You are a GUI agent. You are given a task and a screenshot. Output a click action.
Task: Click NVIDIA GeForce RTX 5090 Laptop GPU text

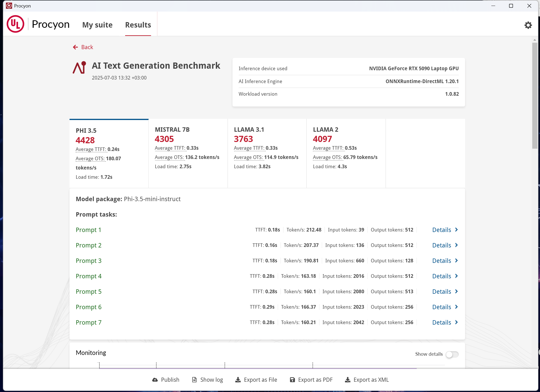(x=414, y=68)
